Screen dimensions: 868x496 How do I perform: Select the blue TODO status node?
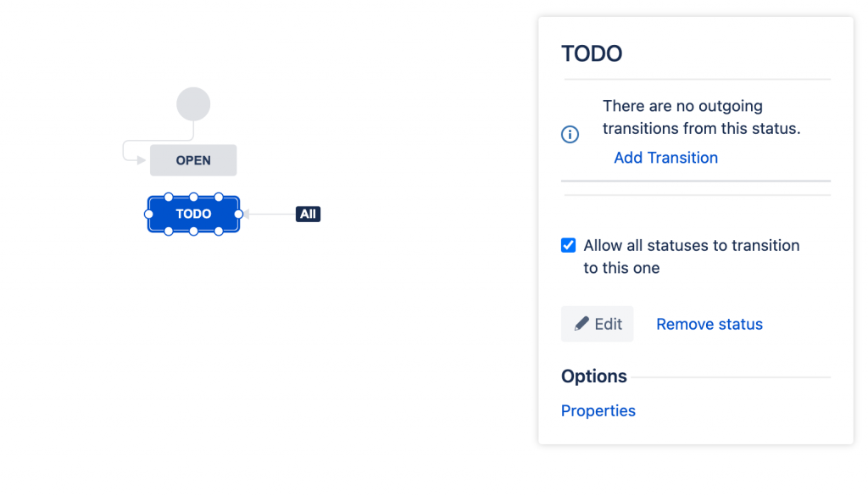(193, 215)
